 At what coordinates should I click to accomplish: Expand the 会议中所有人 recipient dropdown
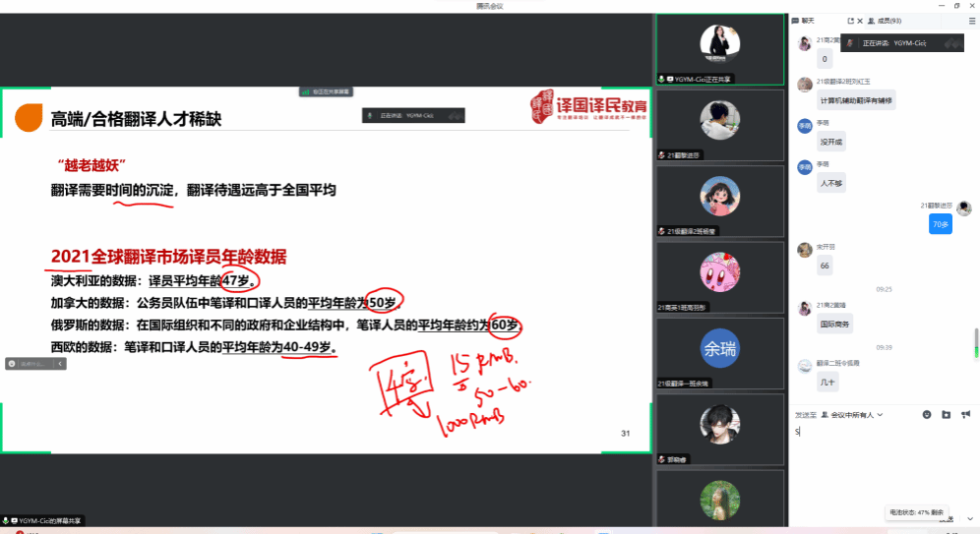[x=852, y=415]
